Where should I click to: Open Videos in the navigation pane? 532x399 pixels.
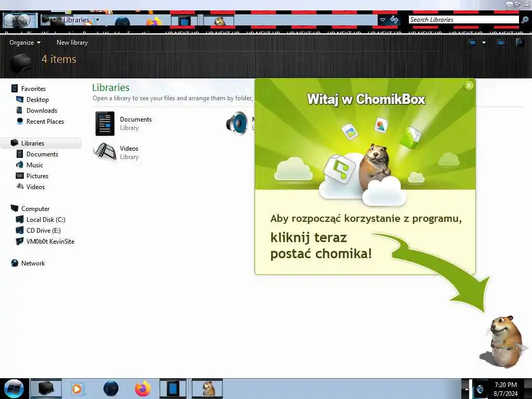click(x=35, y=187)
